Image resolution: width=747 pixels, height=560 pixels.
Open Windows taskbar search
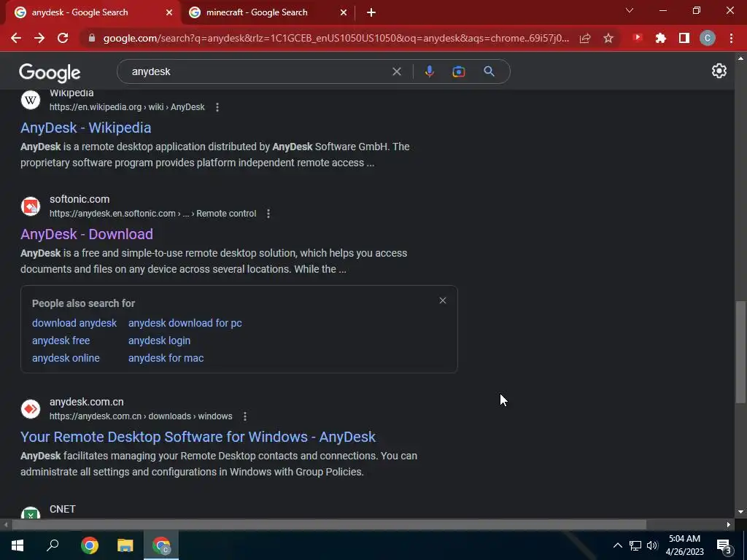(53, 545)
